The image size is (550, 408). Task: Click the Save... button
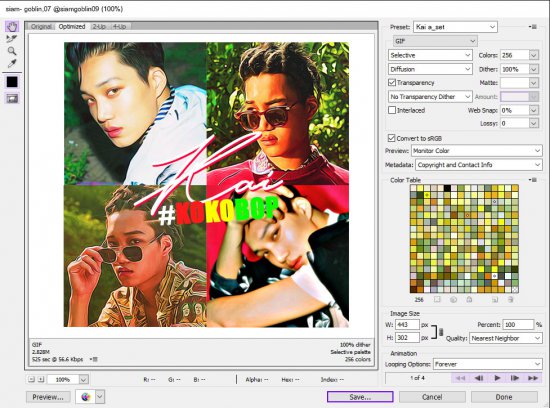360,397
